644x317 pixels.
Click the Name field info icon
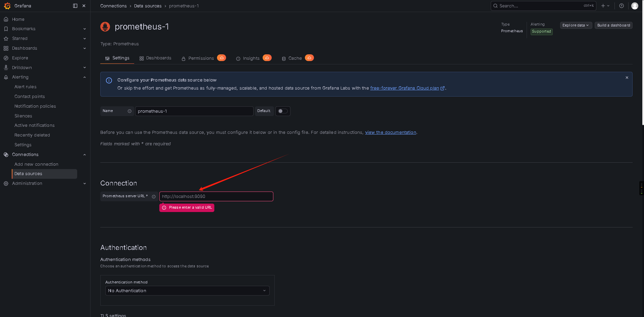[x=129, y=111]
